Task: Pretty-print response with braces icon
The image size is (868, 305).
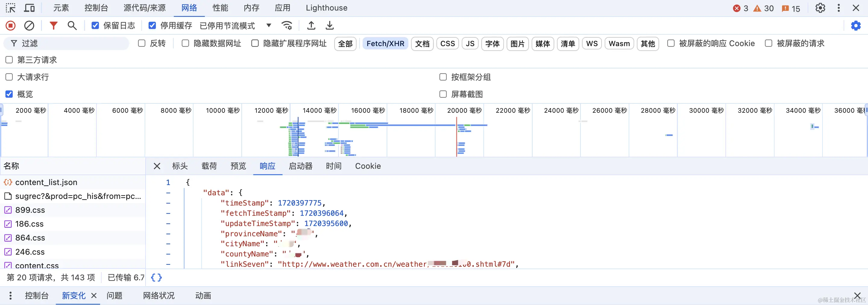Action: tap(156, 277)
